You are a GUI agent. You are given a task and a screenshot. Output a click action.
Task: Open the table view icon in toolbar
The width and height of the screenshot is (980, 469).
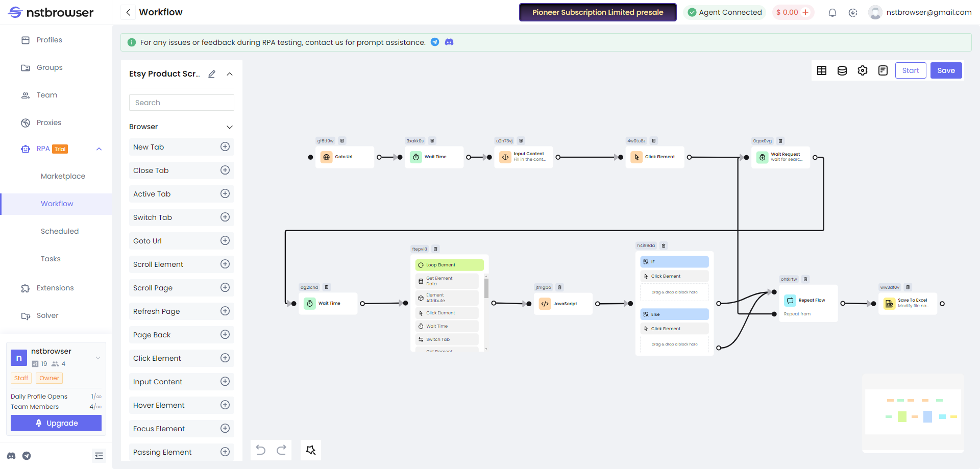pyautogui.click(x=822, y=70)
